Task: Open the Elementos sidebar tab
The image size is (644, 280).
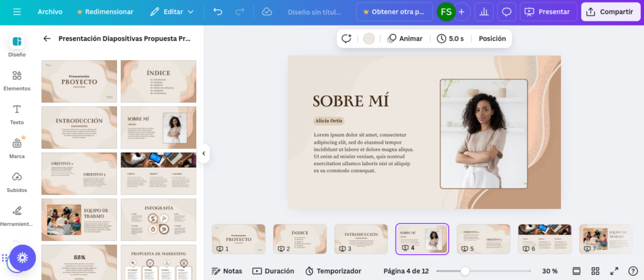Action: tap(17, 80)
